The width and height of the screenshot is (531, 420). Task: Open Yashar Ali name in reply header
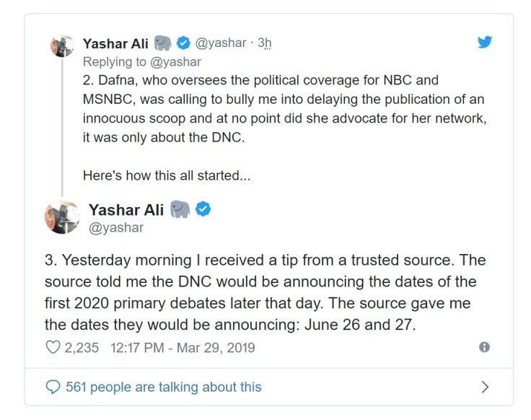[x=115, y=43]
